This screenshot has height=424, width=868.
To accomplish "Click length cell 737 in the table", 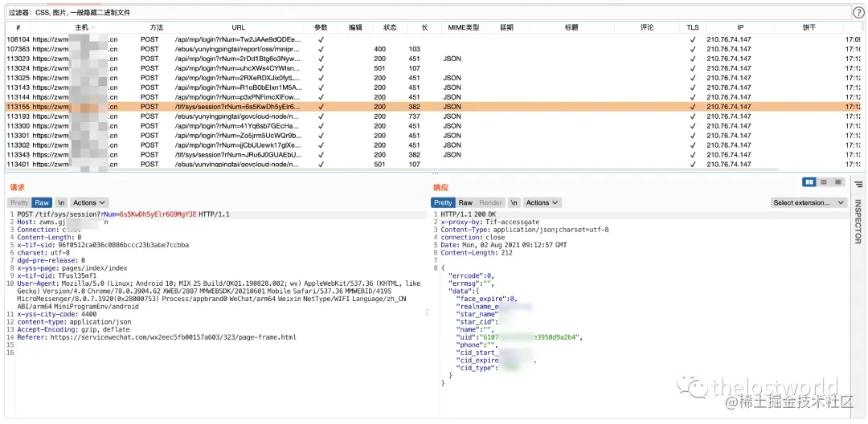I will [x=415, y=116].
